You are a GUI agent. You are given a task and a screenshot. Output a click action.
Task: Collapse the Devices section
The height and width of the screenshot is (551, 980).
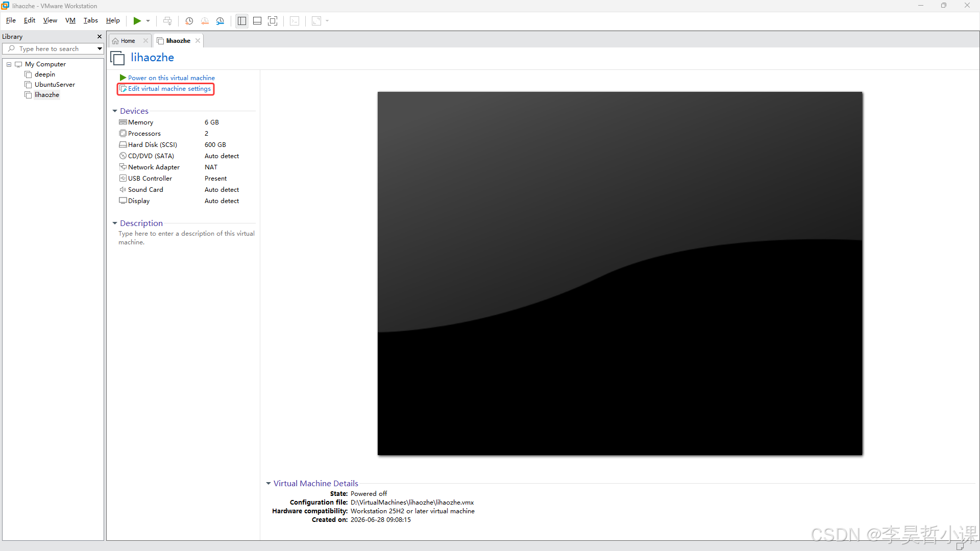(x=115, y=111)
